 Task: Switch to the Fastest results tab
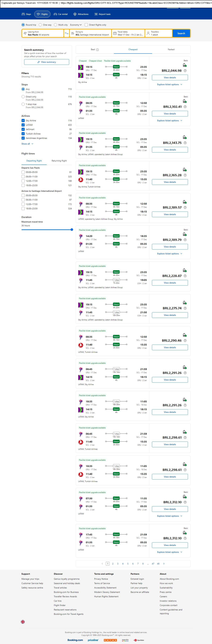click(x=171, y=49)
